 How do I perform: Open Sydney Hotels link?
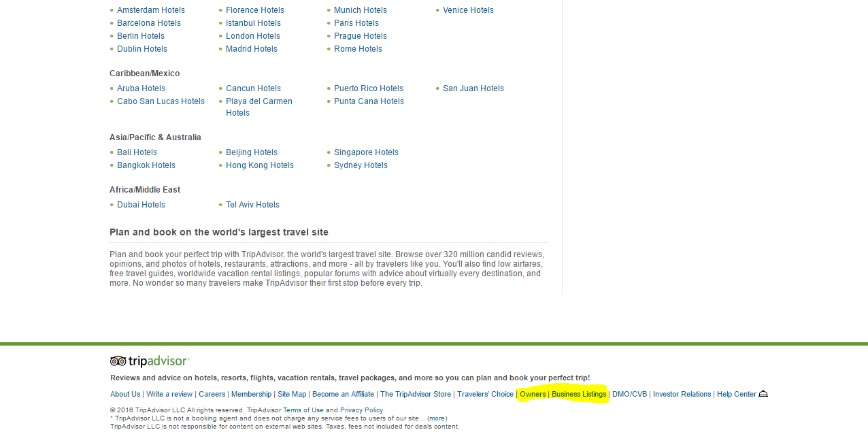(x=361, y=165)
